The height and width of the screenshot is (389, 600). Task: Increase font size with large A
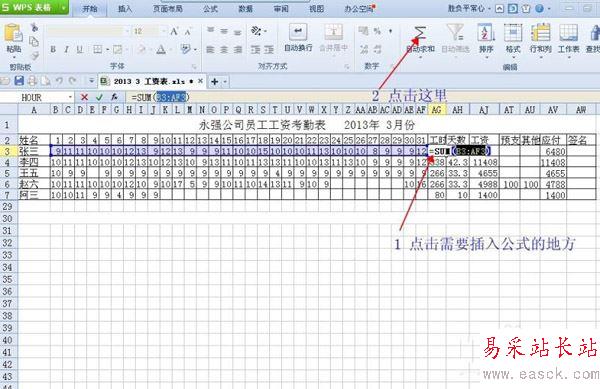tap(174, 31)
